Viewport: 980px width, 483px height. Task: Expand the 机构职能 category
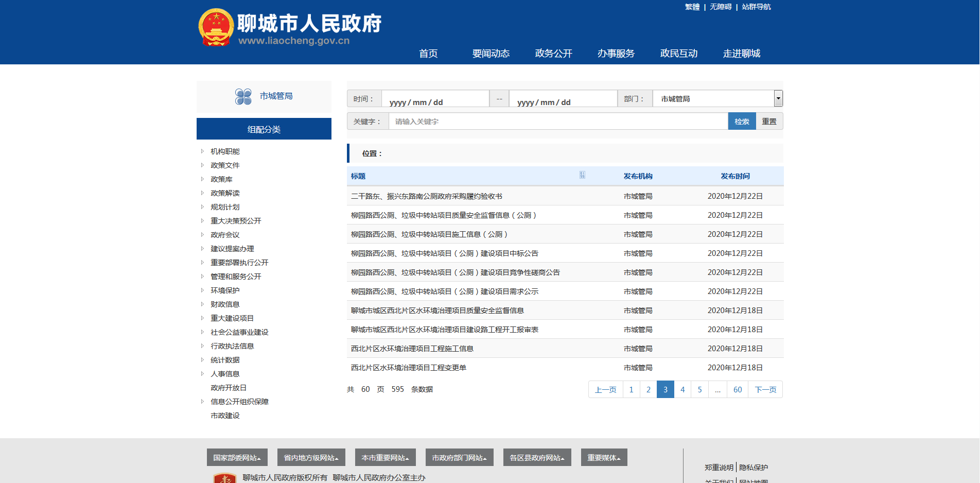[202, 151]
